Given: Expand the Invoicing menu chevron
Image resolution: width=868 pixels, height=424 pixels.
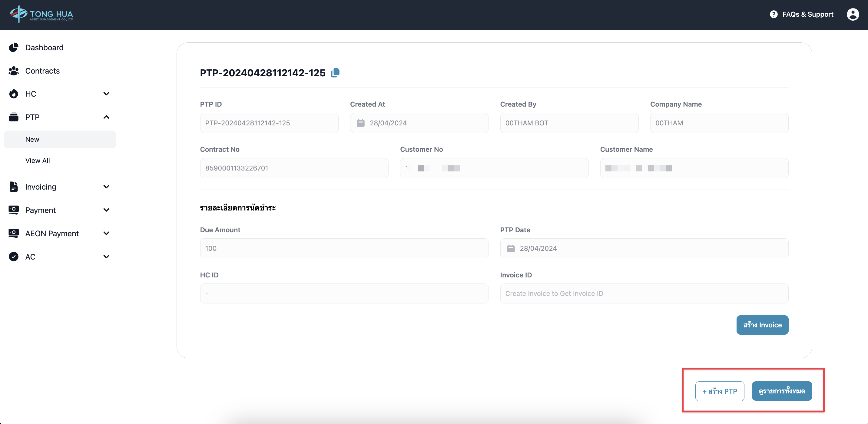Looking at the screenshot, I should 106,187.
